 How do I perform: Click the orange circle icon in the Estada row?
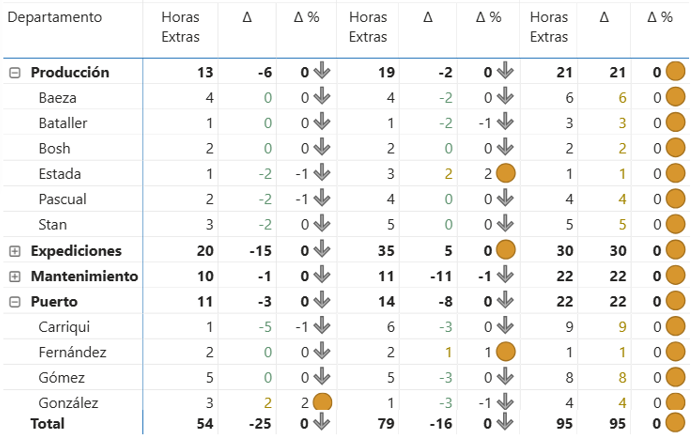pos(506,173)
